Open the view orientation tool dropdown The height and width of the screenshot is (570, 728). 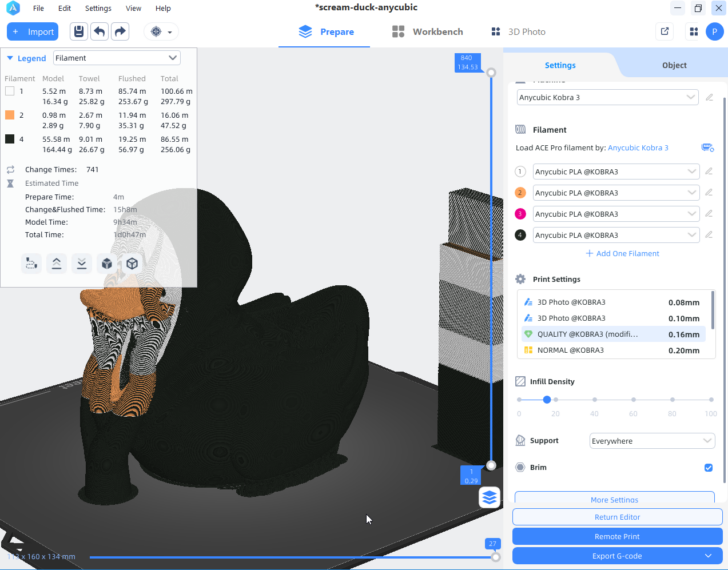161,32
